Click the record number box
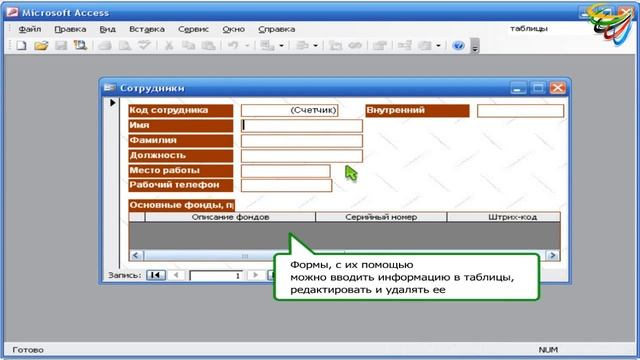The image size is (640, 360). point(216,276)
